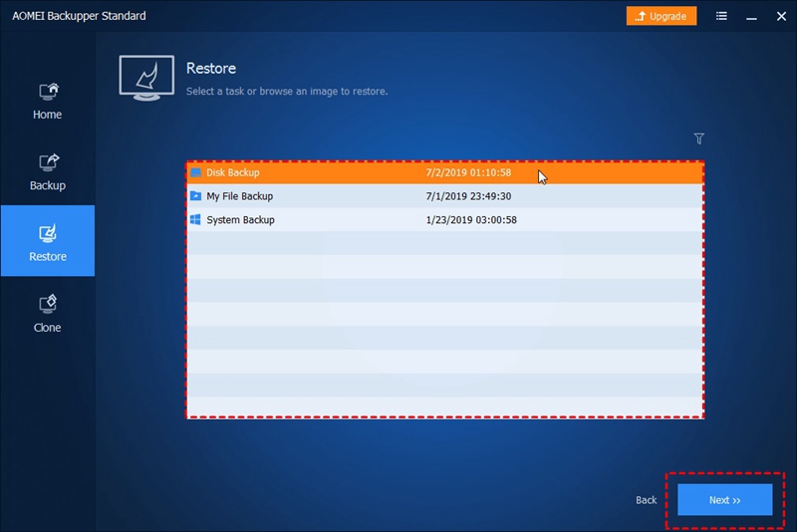Open the hamburger menu icon in title bar
This screenshot has height=532, width=797.
721,16
